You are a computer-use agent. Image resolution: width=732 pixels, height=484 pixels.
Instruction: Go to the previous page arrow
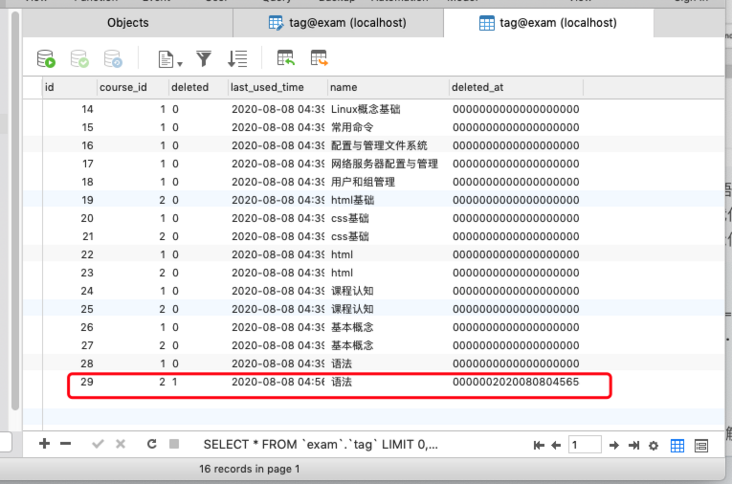[x=556, y=445]
